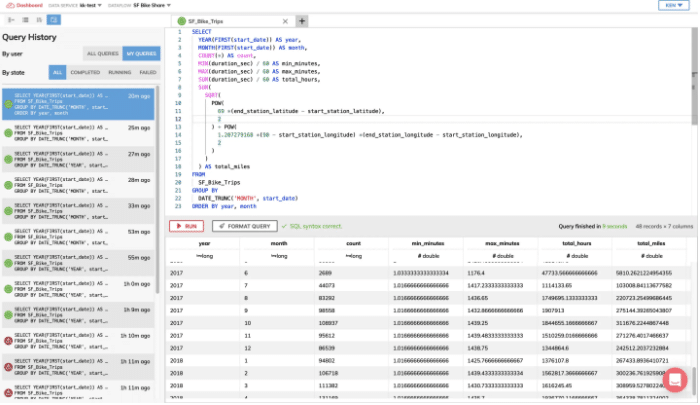Filter query history by All states
The height and width of the screenshot is (405, 700).
57,72
